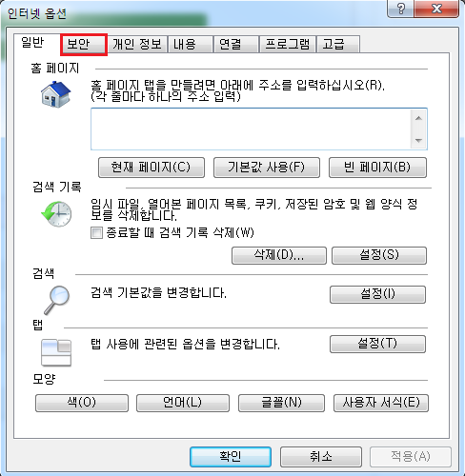
Task: Click the 현재 페이지(C) button
Action: 152,168
